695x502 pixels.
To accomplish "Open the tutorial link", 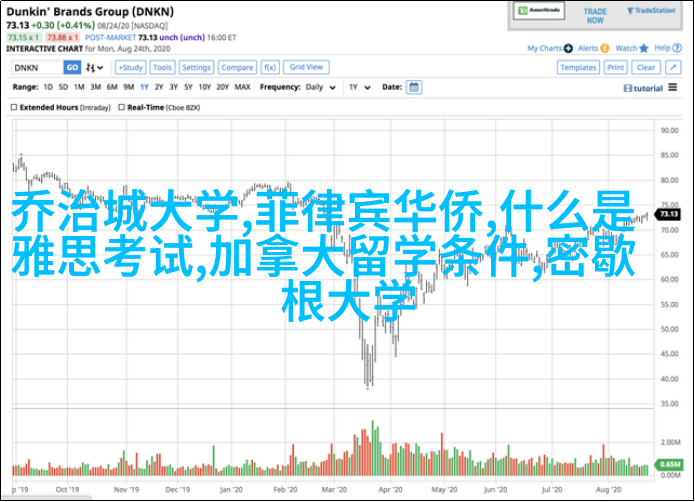I will coord(643,89).
